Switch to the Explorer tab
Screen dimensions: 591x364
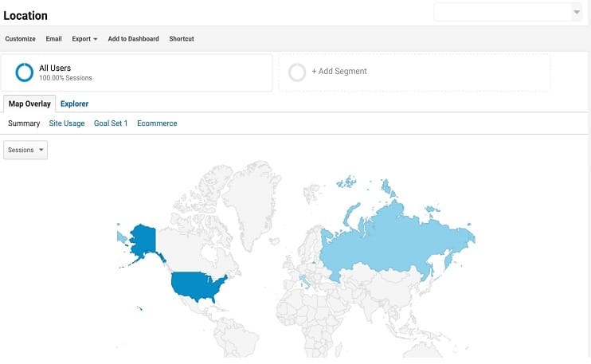pyautogui.click(x=74, y=104)
